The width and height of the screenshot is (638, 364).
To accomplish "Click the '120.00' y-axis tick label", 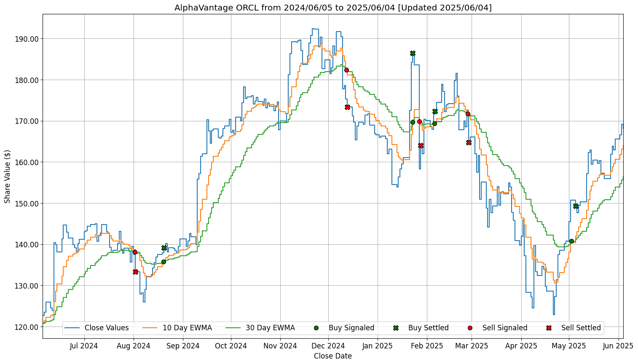I will 27,327.
